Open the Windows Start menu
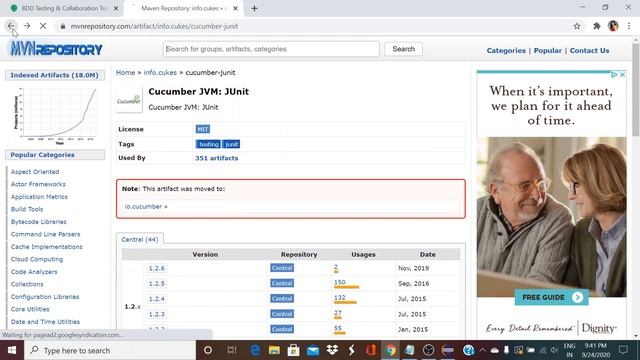The width and height of the screenshot is (640, 360). pos(12,350)
